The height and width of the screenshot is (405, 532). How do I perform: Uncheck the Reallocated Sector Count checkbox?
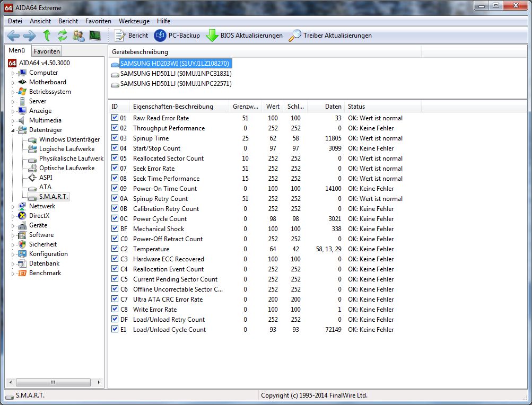(x=115, y=158)
